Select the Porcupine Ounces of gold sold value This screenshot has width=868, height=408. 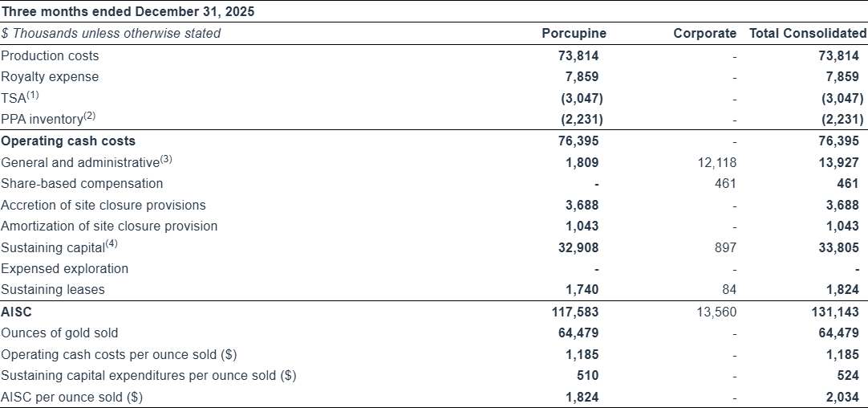(x=578, y=333)
